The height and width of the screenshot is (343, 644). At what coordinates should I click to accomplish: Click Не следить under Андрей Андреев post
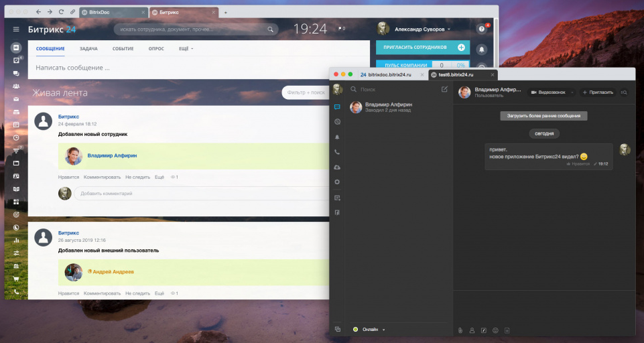tap(137, 293)
